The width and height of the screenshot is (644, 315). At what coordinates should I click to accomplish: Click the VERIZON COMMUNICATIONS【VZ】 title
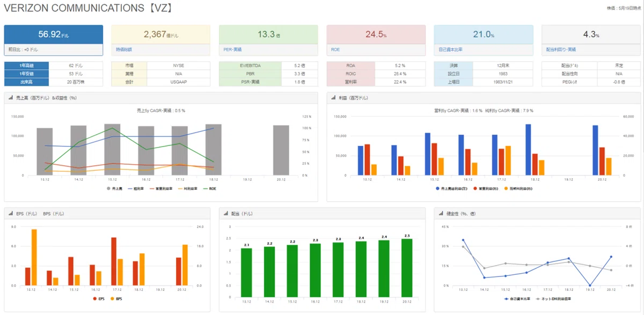click(88, 9)
